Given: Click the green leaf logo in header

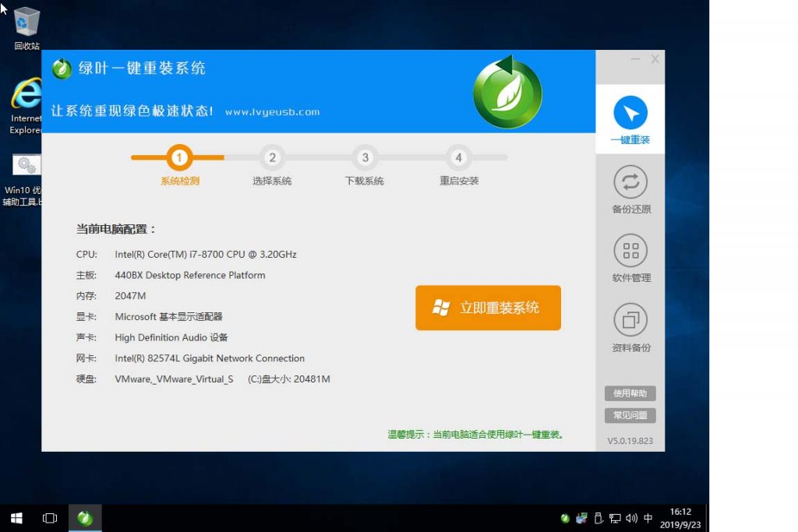Looking at the screenshot, I should (507, 92).
